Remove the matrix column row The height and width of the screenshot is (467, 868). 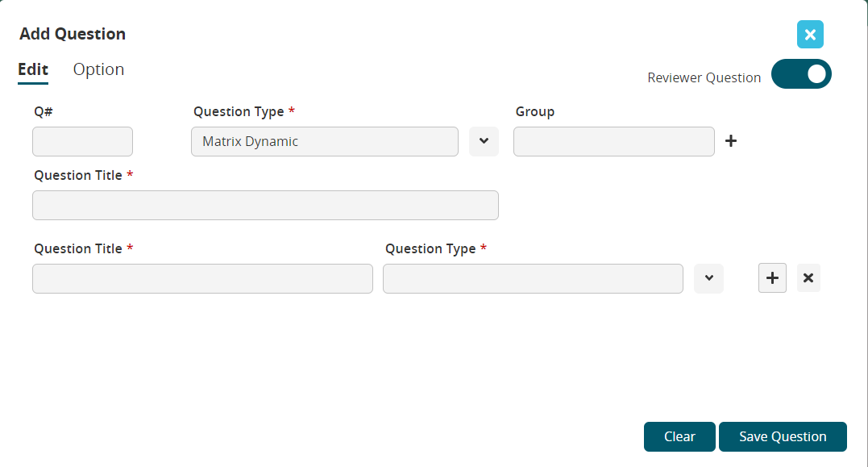808,278
